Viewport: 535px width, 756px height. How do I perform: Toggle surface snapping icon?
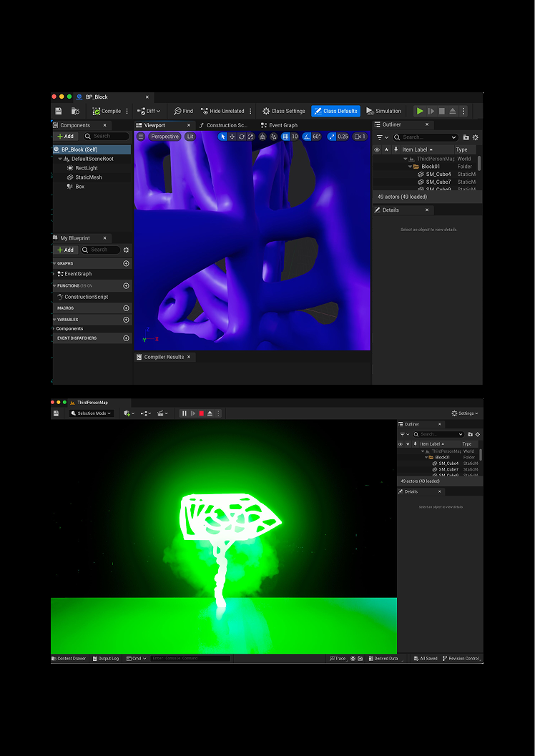[x=274, y=137]
